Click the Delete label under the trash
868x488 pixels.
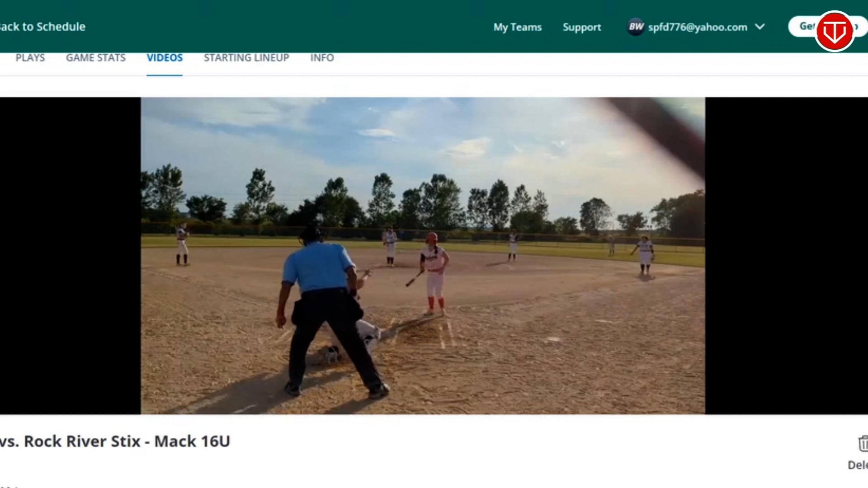pos(858,465)
